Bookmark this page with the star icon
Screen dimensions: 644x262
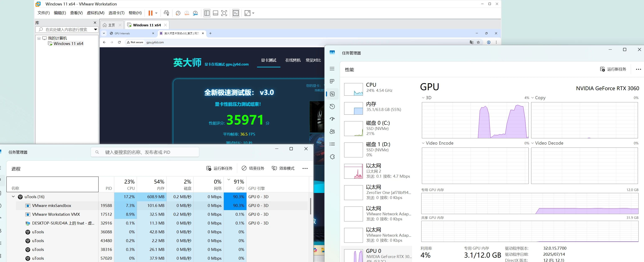pyautogui.click(x=478, y=42)
